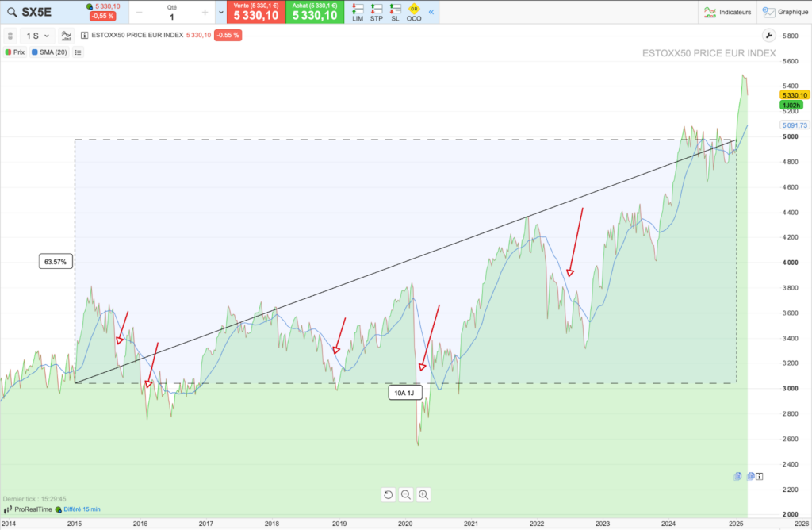Click the 2020 label on time axis
The width and height of the screenshot is (812, 530).
[x=405, y=524]
